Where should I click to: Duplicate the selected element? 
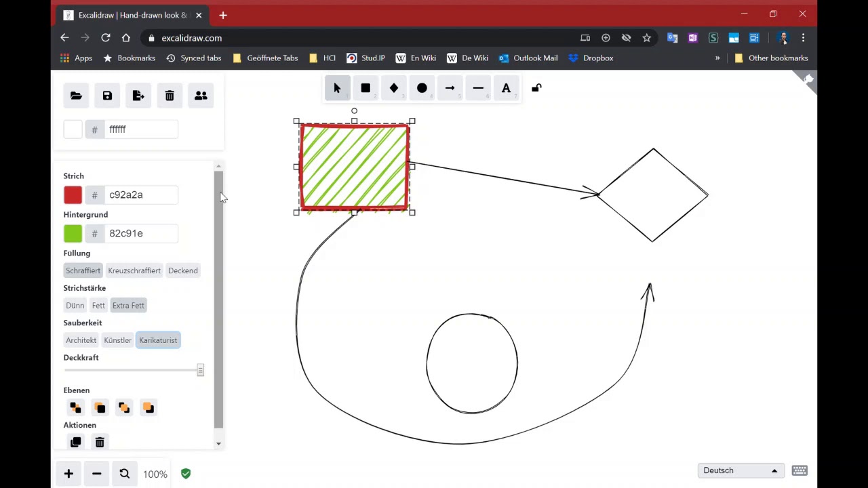click(75, 442)
